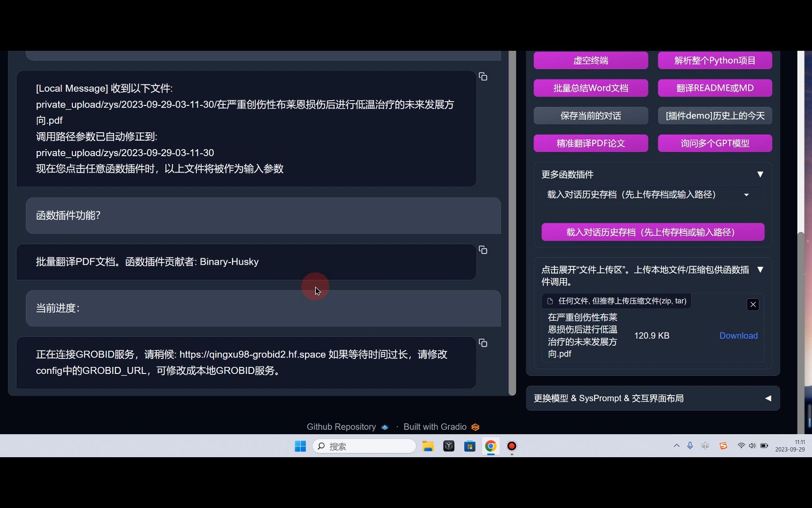Open the 载入对话历史存档 plugin dropdown
The height and width of the screenshot is (508, 812).
coord(653,195)
